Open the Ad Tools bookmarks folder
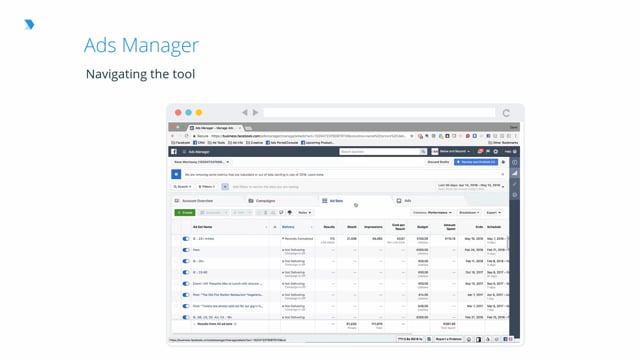 216,143
